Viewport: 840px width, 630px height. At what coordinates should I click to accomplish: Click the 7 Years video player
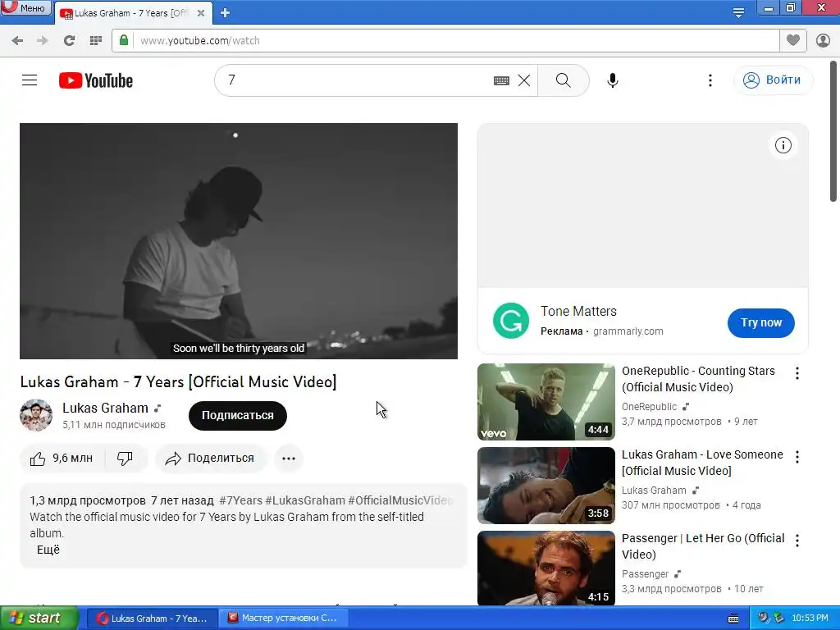coord(239,241)
